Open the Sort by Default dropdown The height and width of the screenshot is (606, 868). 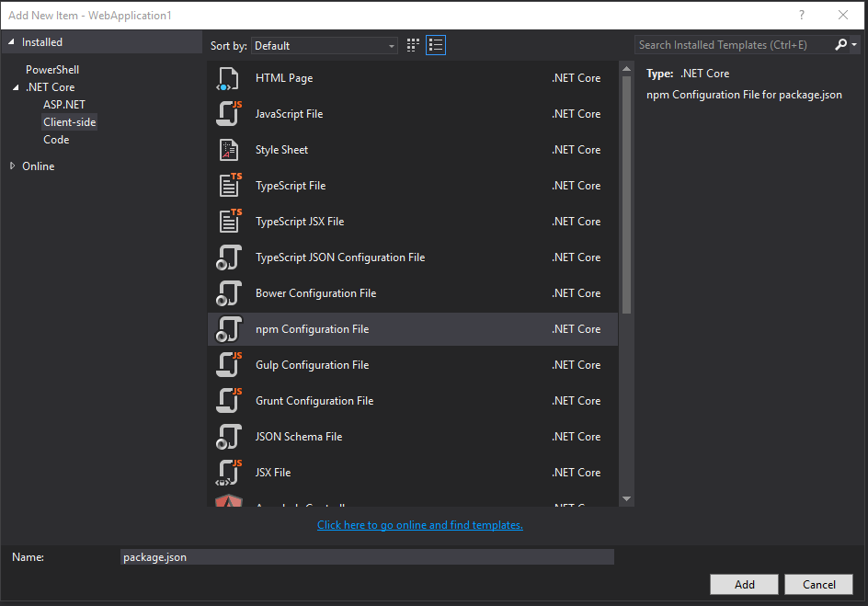pyautogui.click(x=325, y=46)
